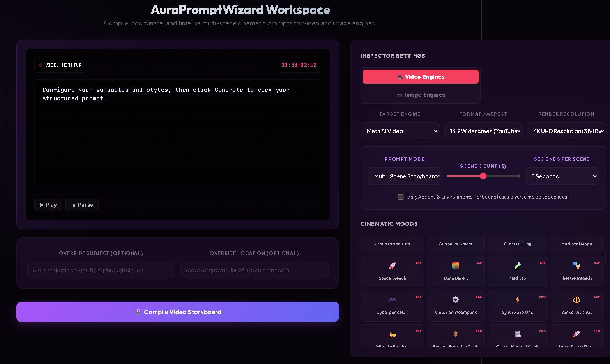Open the Format / Aspect dropdown
This screenshot has width=610, height=364.
pos(483,131)
